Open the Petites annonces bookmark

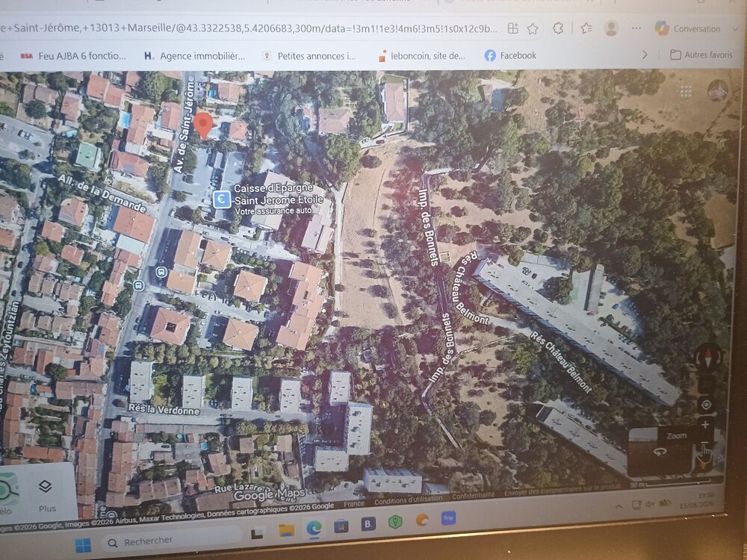pyautogui.click(x=309, y=56)
